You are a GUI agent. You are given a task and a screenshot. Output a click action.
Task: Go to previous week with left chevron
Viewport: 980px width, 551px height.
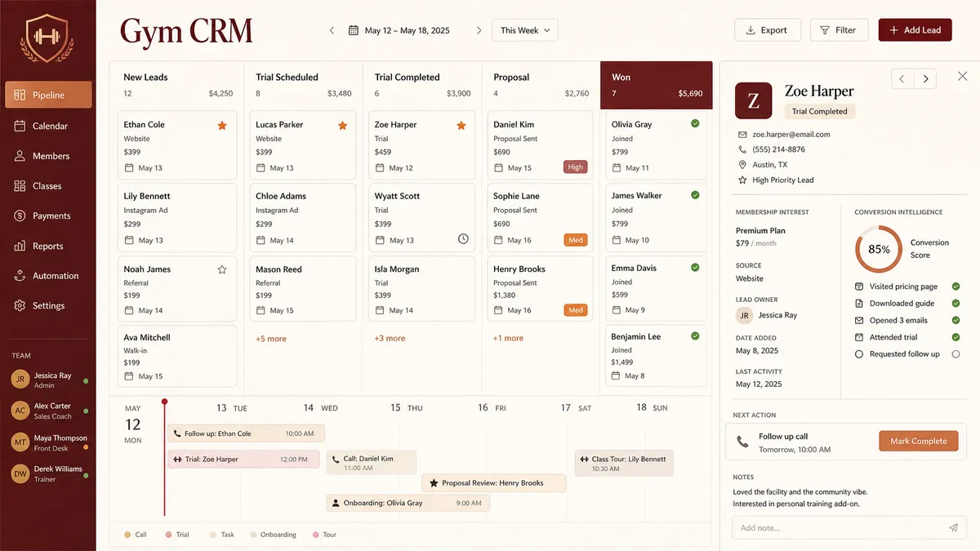[332, 30]
